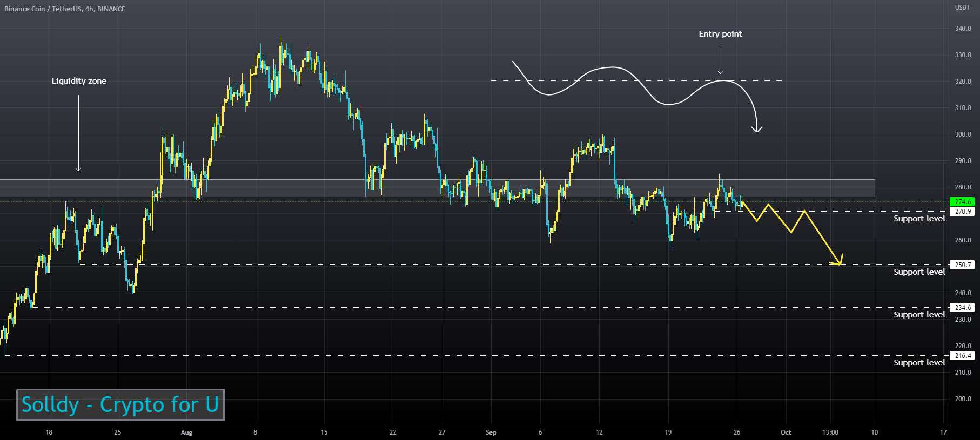This screenshot has height=440, width=980.
Task: Select the 250.7 price label
Action: [x=963, y=265]
